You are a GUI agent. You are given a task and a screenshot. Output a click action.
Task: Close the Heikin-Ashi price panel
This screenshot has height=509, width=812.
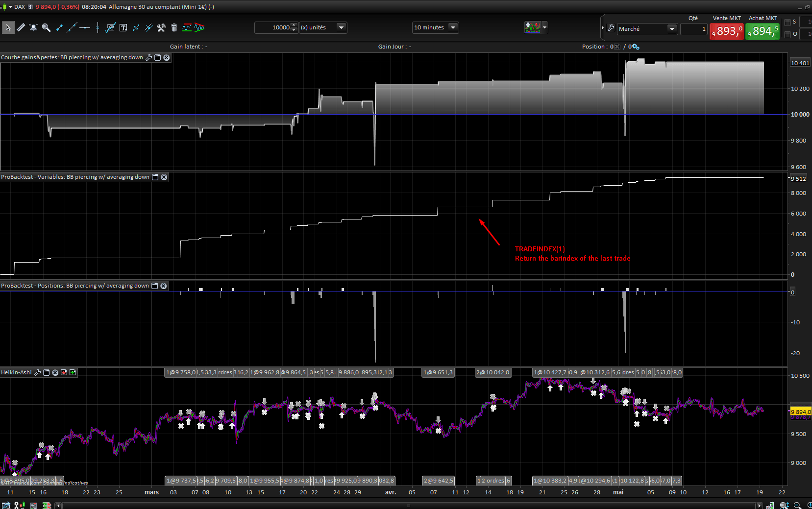point(55,372)
